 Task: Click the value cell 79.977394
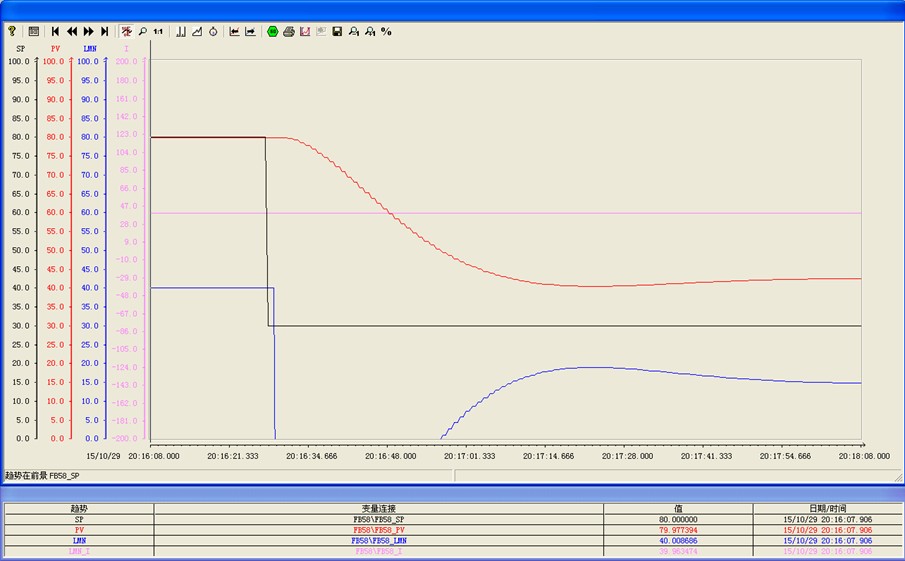[678, 530]
